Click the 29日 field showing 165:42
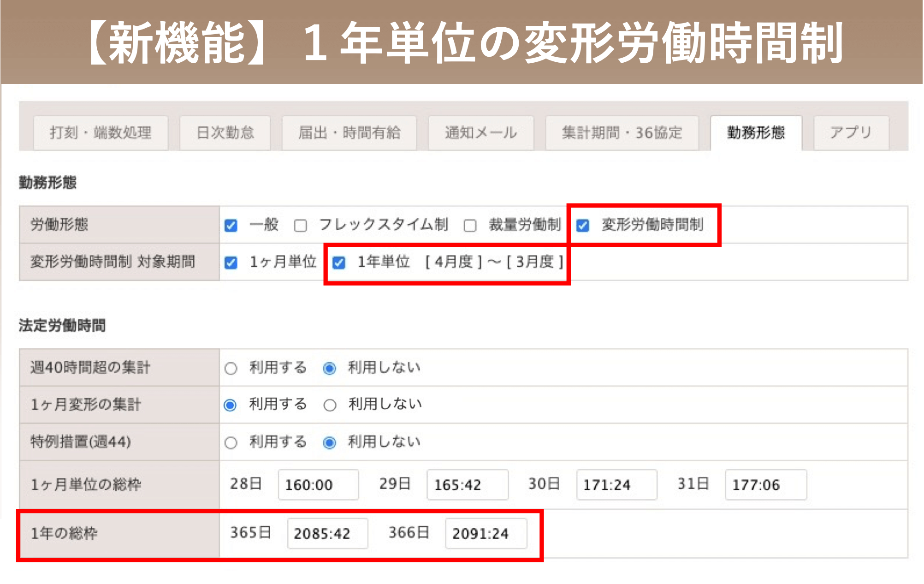The image size is (924, 584). coord(468,485)
